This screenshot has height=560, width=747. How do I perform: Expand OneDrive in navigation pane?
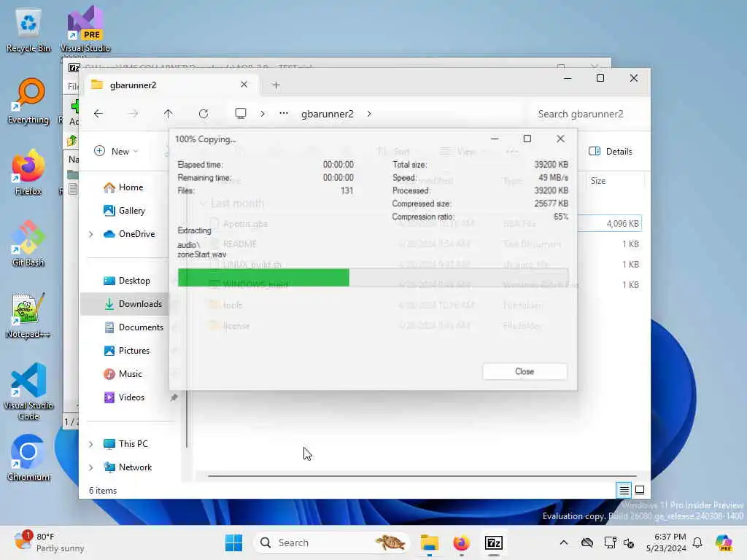click(91, 234)
